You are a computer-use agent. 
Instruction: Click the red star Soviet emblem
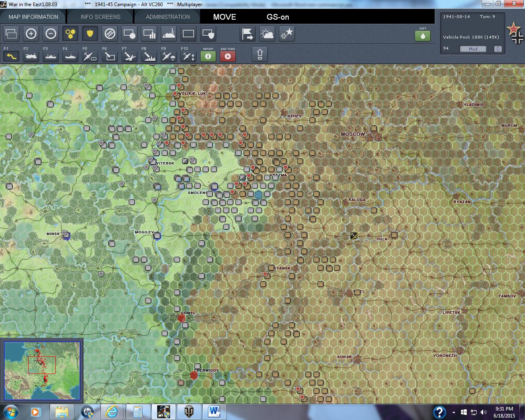pyautogui.click(x=513, y=29)
